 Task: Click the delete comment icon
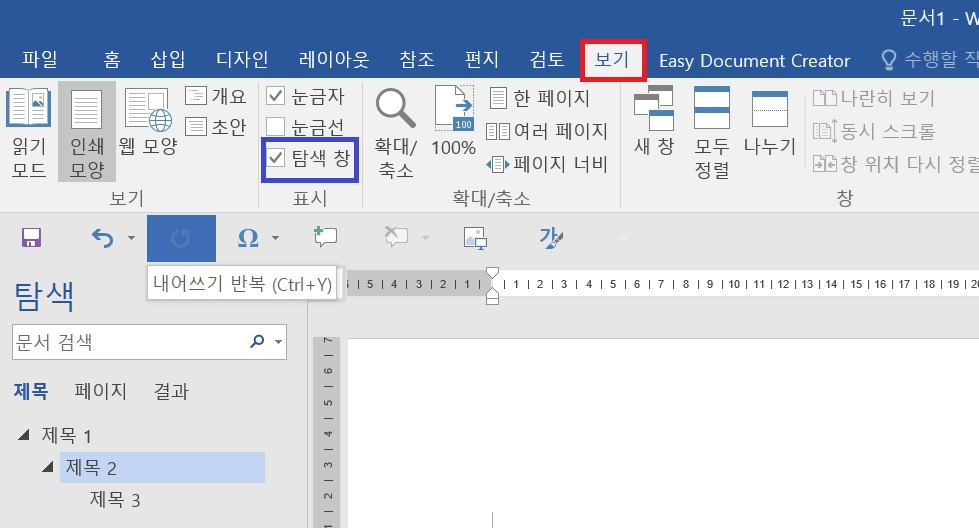click(396, 237)
